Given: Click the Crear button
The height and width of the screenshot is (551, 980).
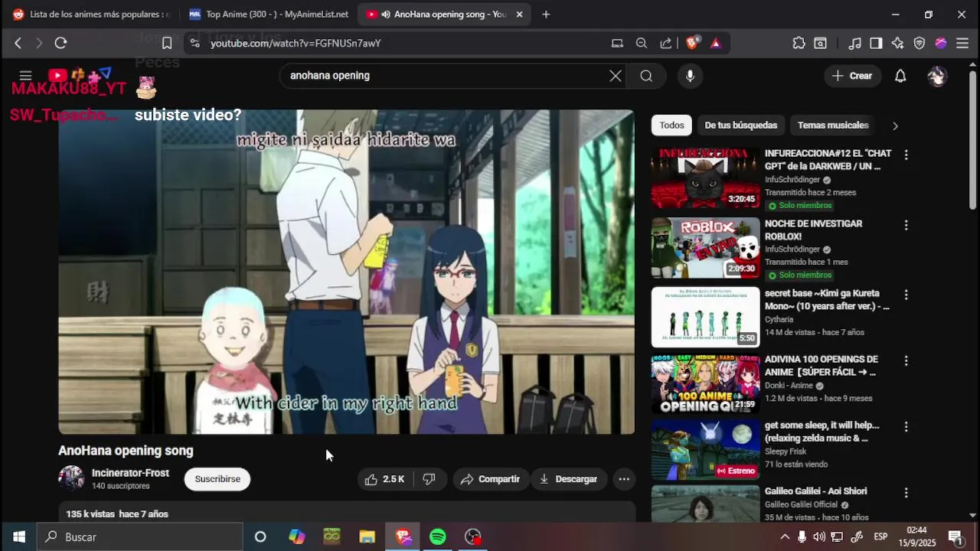Looking at the screenshot, I should click(852, 76).
